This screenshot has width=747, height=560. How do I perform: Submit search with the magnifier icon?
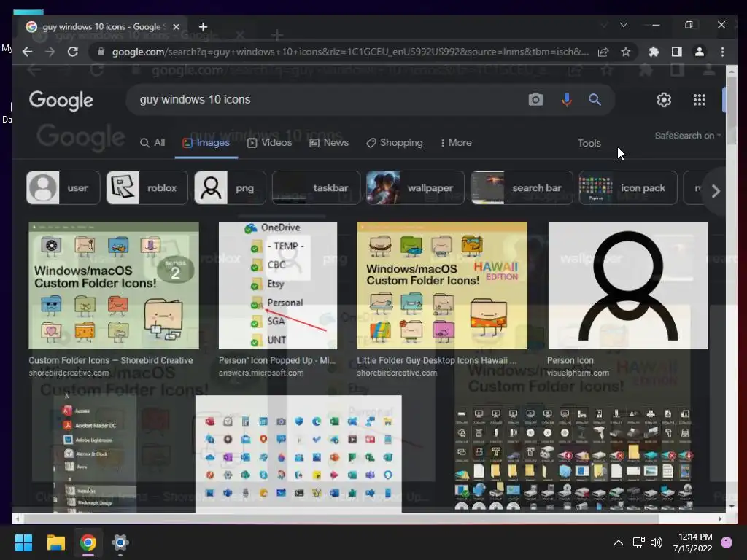point(595,99)
